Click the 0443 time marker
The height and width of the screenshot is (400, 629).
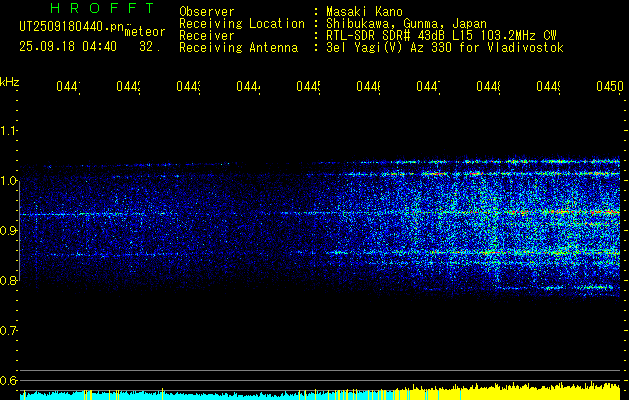point(189,87)
